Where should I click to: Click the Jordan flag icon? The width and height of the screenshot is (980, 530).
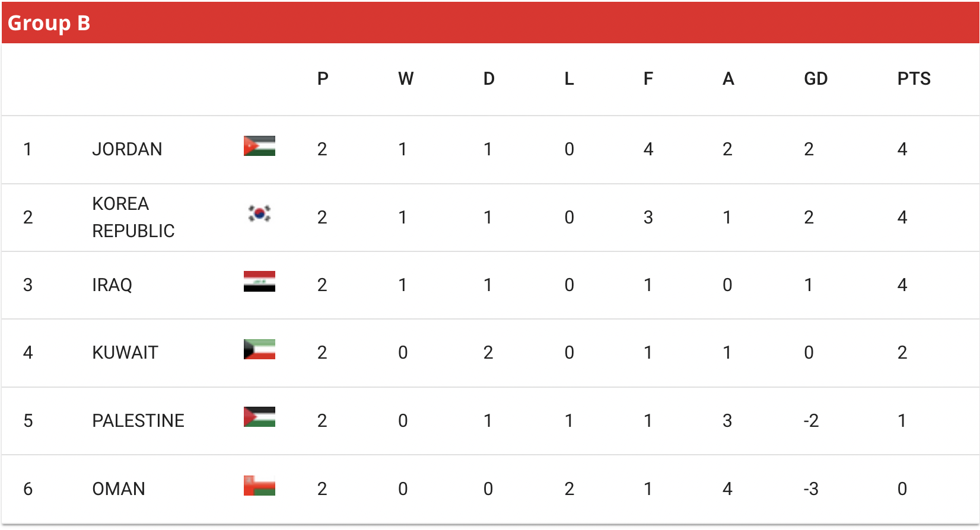pos(259,146)
